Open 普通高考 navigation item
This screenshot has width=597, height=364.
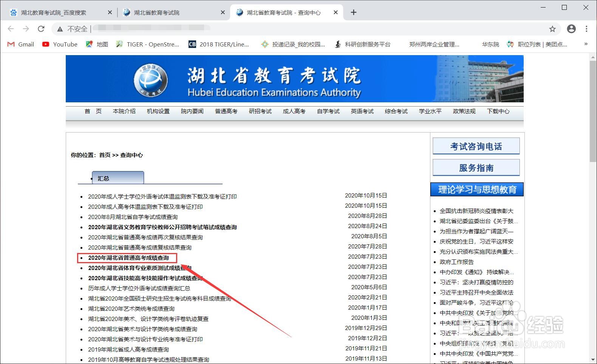[226, 111]
